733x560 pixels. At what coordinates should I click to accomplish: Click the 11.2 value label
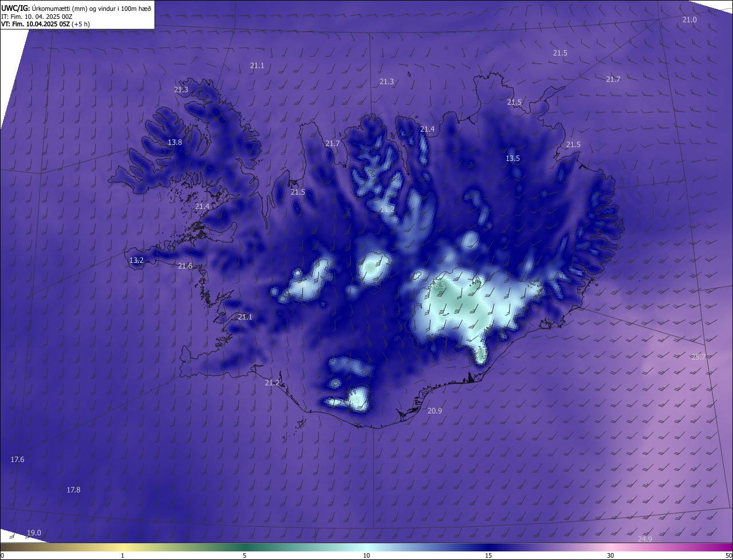click(x=387, y=210)
